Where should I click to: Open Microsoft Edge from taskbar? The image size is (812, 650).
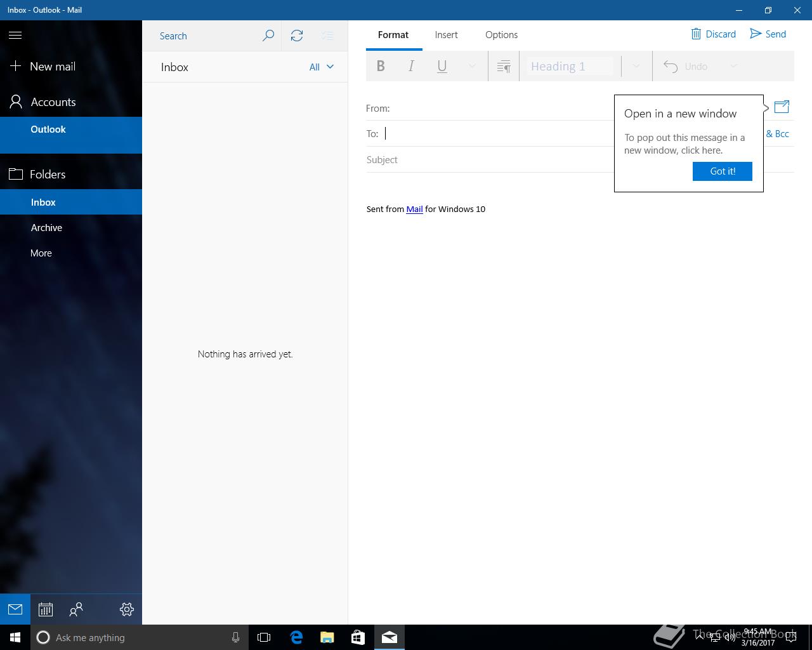pos(296,637)
